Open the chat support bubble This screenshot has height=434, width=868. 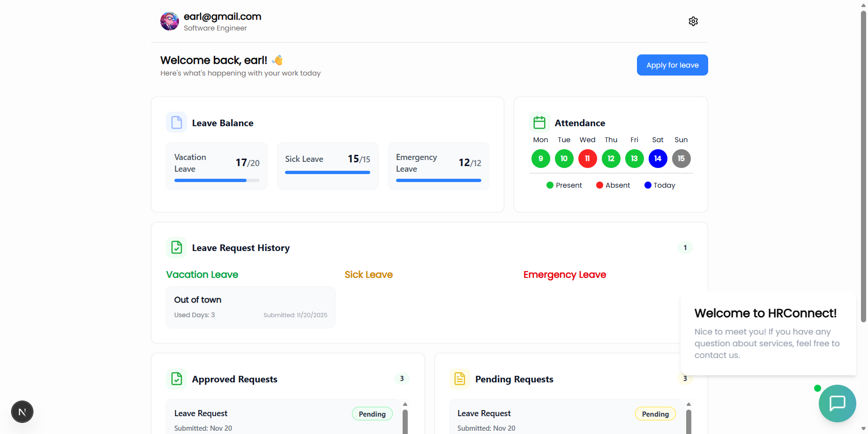click(837, 403)
